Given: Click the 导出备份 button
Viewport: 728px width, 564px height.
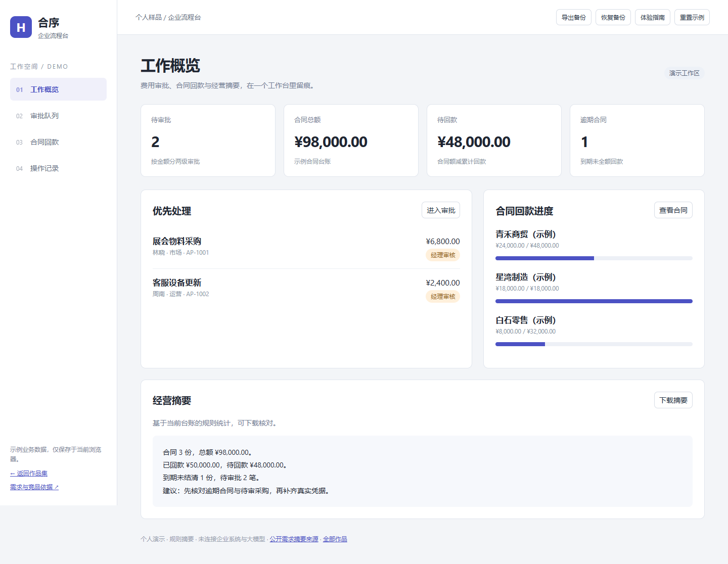Looking at the screenshot, I should tap(574, 17).
